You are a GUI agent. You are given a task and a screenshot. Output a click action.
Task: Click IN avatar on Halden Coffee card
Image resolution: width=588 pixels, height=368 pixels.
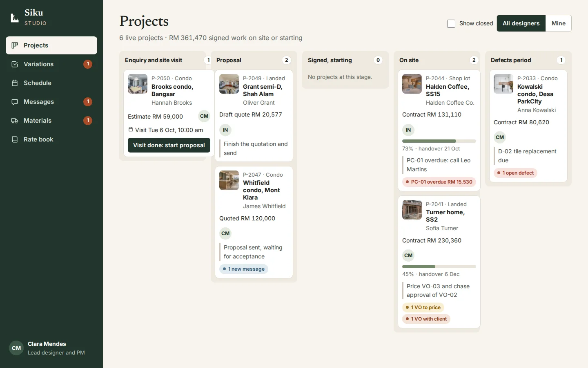coord(408,130)
